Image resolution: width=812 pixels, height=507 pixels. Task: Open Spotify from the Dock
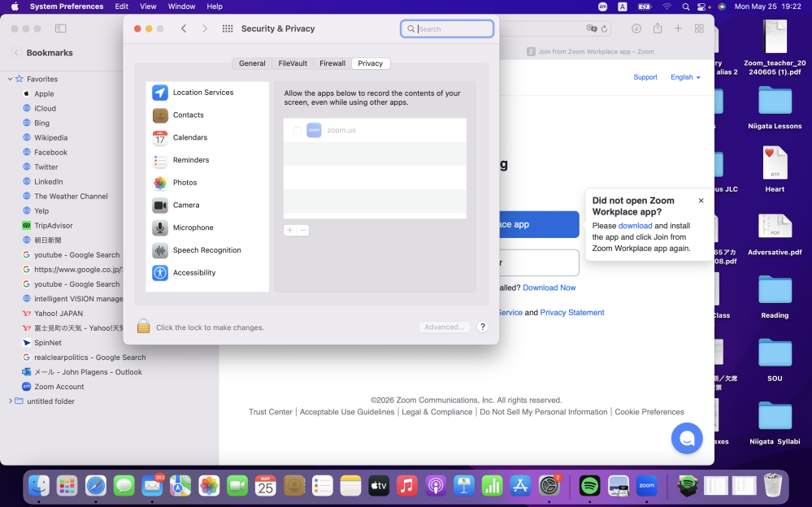click(589, 486)
